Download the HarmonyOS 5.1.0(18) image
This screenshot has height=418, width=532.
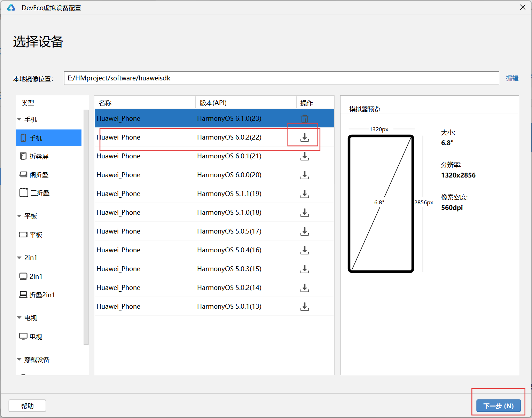point(305,213)
